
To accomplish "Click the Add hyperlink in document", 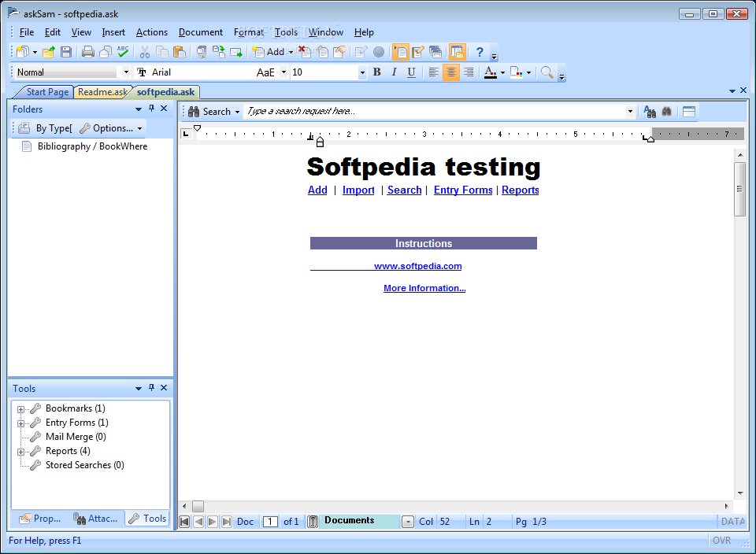I will click(x=317, y=190).
